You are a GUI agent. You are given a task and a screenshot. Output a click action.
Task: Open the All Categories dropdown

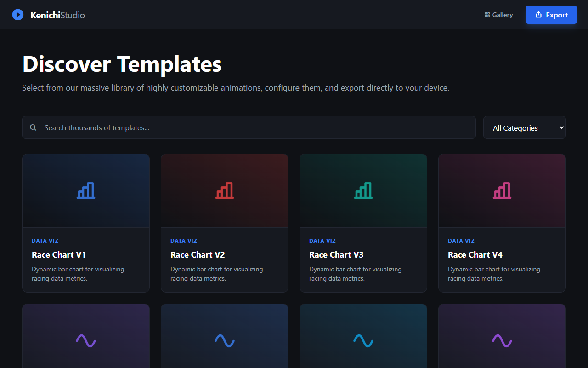(524, 127)
